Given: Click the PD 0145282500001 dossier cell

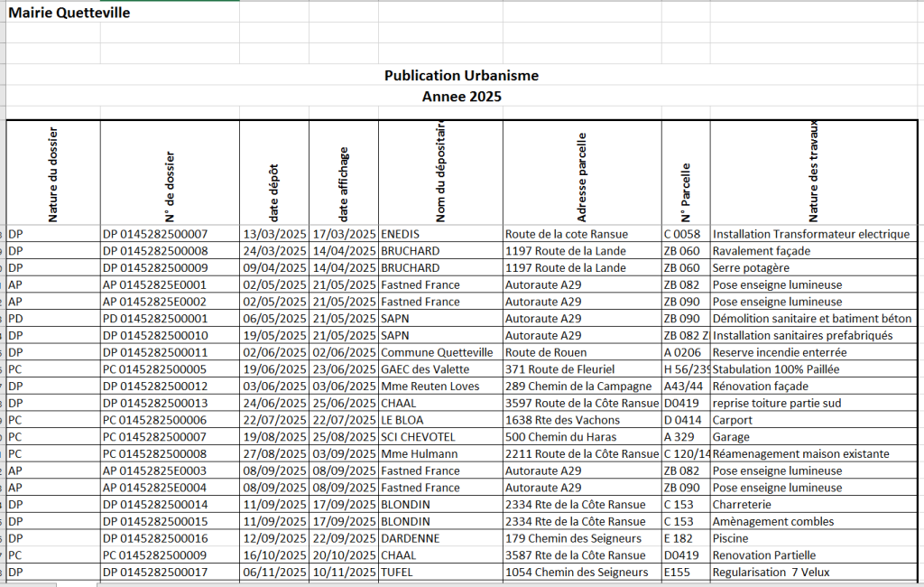Looking at the screenshot, I should pos(155,319).
